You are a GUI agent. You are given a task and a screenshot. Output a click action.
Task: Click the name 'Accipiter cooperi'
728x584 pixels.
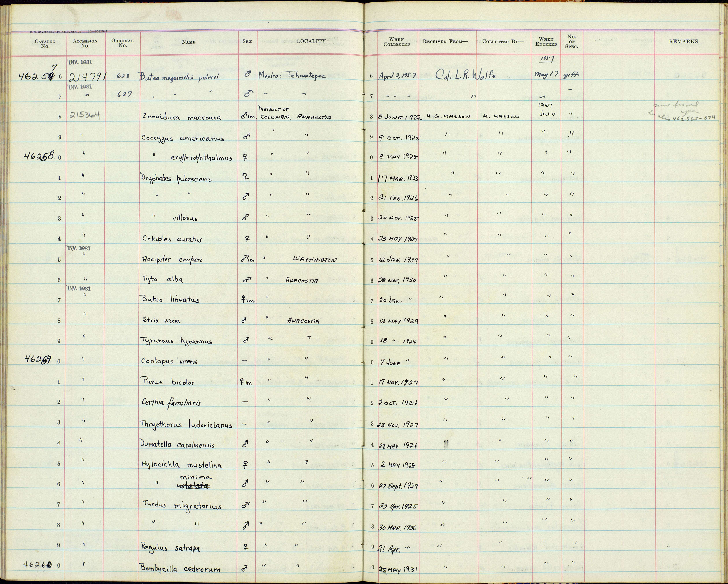point(172,260)
